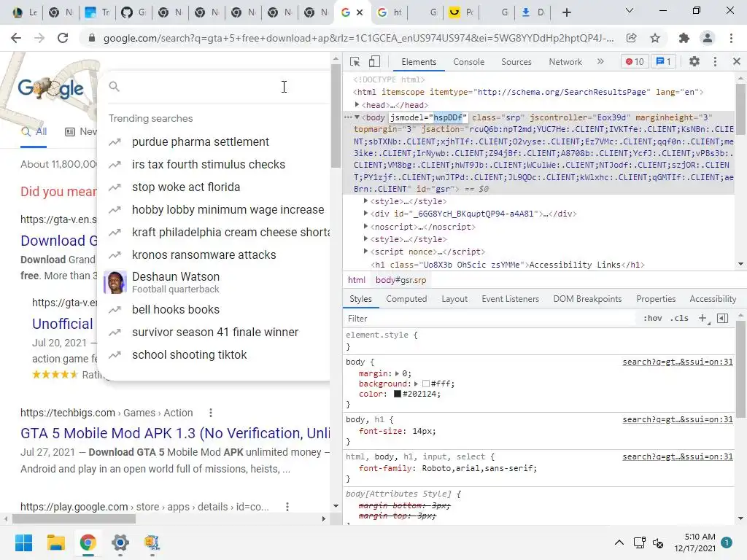The height and width of the screenshot is (560, 747).
Task: Open the #202124 color swatch
Action: click(x=398, y=394)
